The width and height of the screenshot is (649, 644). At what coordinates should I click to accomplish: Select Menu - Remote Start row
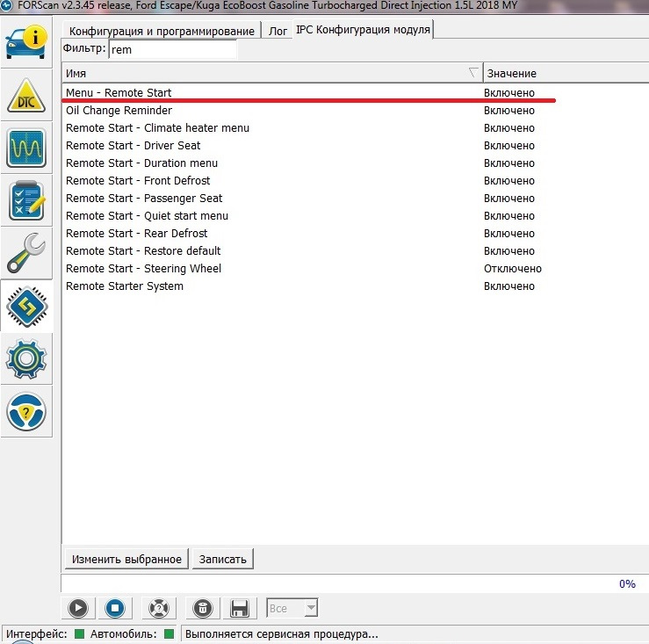(x=355, y=93)
